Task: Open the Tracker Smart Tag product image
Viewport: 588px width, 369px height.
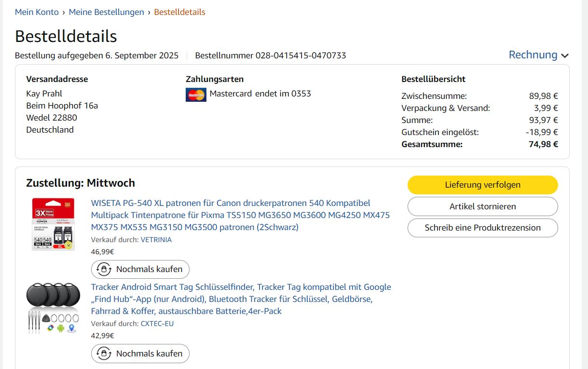Action: click(53, 308)
